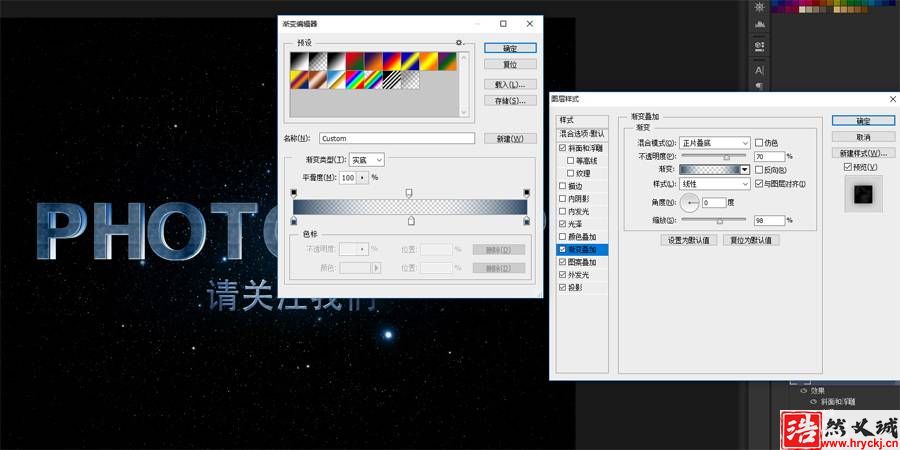Click 复位为默认值 button

tap(750, 240)
